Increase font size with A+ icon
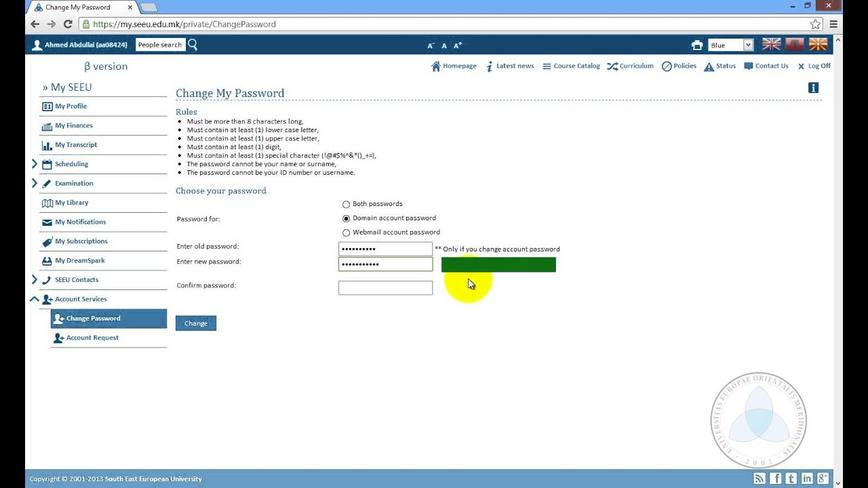 (x=458, y=45)
